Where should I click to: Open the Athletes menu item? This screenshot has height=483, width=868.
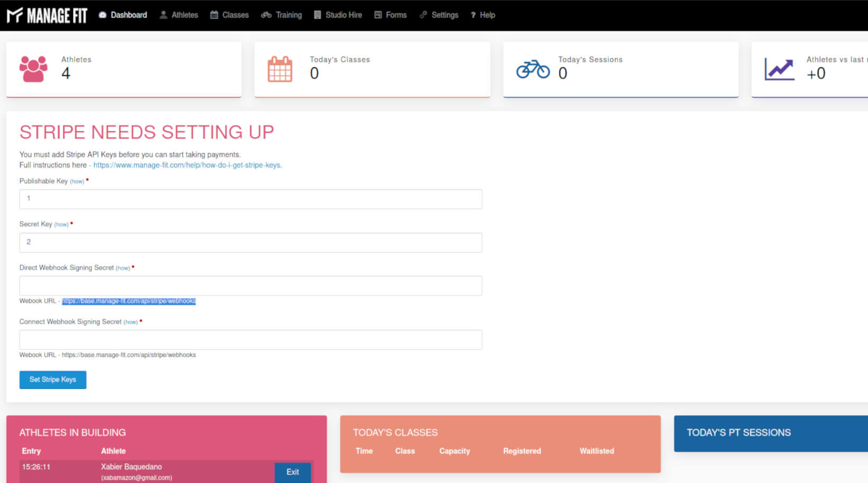coord(179,15)
